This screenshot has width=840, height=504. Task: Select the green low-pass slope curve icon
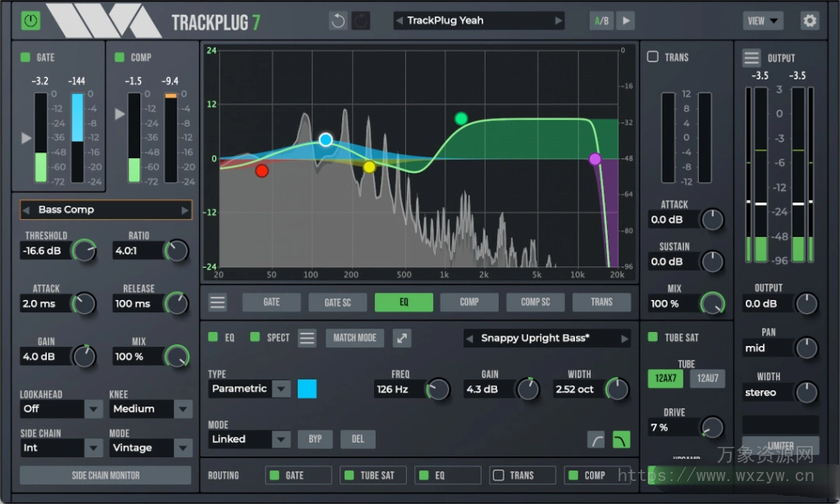(621, 439)
